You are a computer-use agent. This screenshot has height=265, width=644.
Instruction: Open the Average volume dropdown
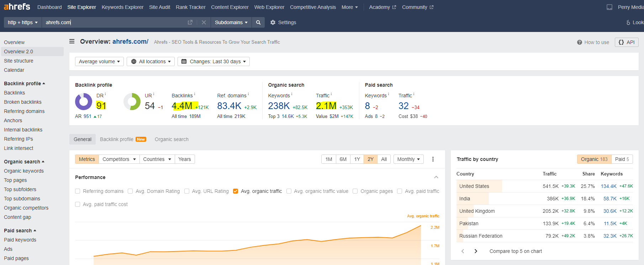[99, 61]
